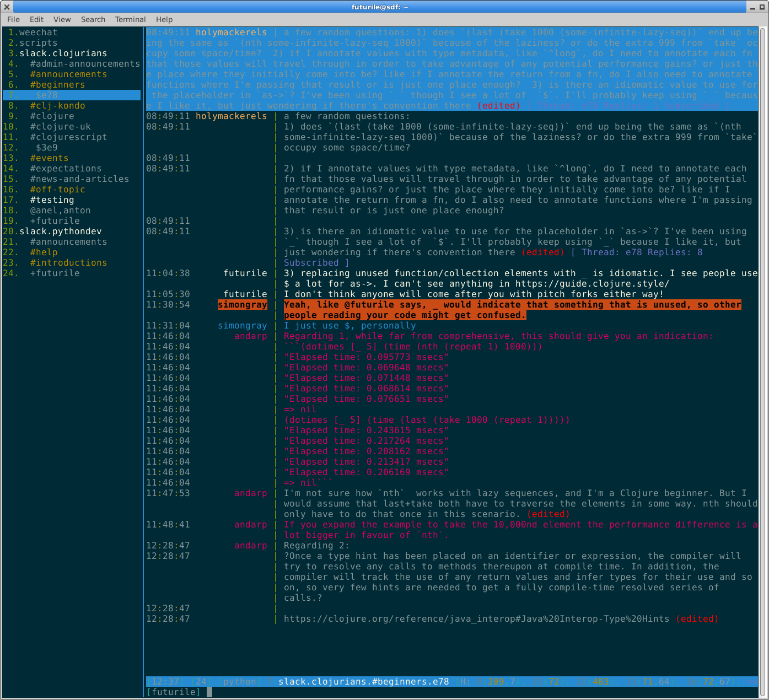The image size is (769, 700).
Task: Switch to #clj-kondo channel
Action: click(x=57, y=106)
